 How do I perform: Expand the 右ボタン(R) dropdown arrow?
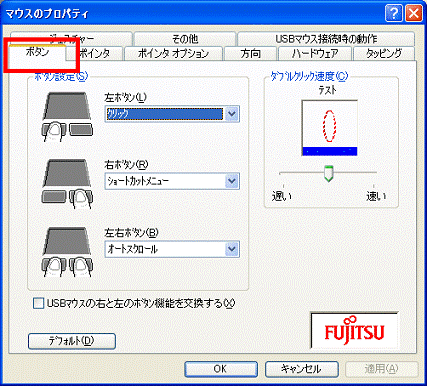point(232,181)
